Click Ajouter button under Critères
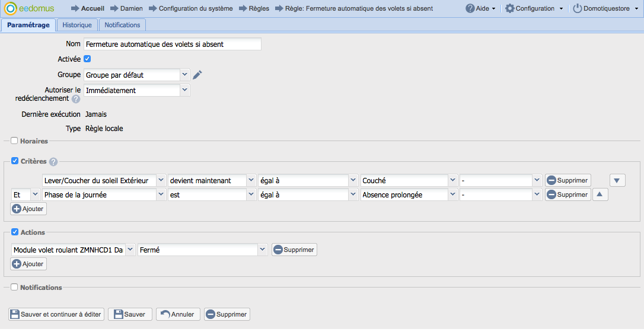This screenshot has height=332, width=644. (x=28, y=209)
